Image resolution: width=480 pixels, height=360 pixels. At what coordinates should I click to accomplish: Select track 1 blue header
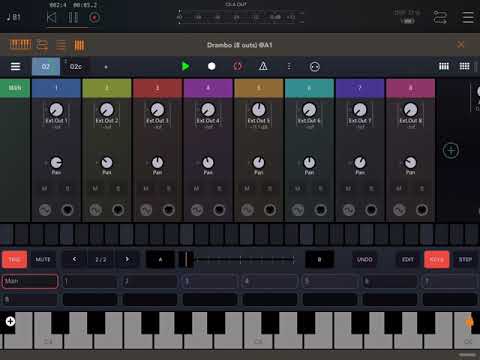point(56,88)
